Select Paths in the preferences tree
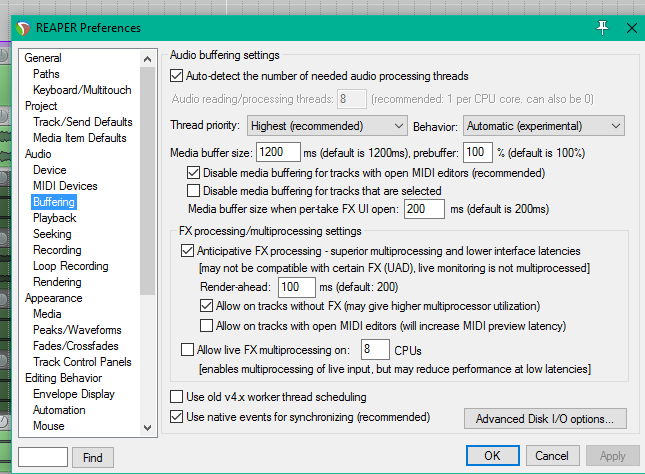Viewport: 645px width, 474px height. [46, 74]
